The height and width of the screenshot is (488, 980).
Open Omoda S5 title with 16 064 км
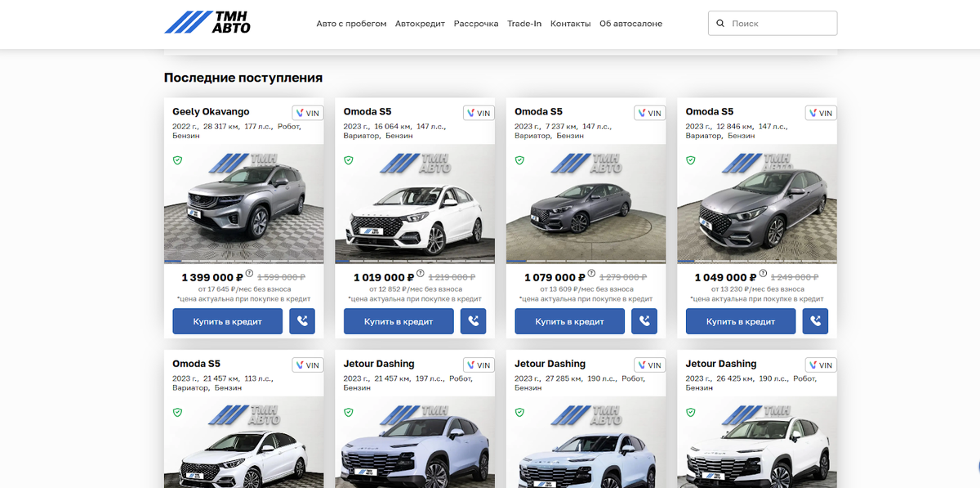[367, 112]
